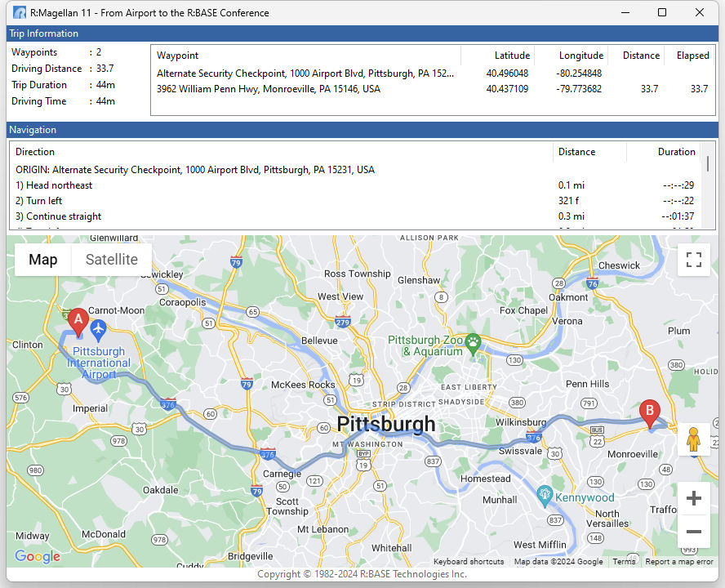Click the Navigation section header
The width and height of the screenshot is (725, 588).
pyautogui.click(x=362, y=130)
